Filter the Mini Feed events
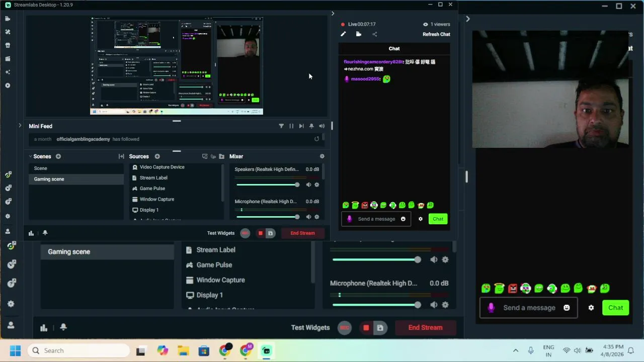 [x=281, y=126]
